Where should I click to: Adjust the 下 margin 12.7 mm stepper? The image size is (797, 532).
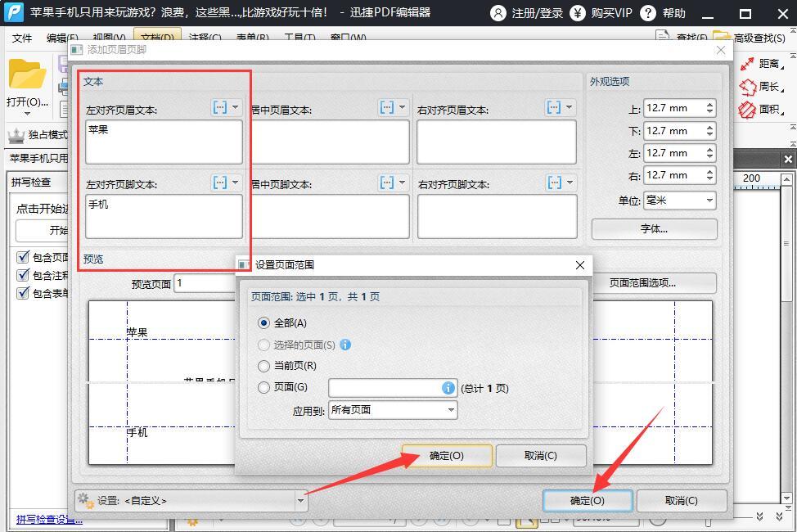(709, 131)
